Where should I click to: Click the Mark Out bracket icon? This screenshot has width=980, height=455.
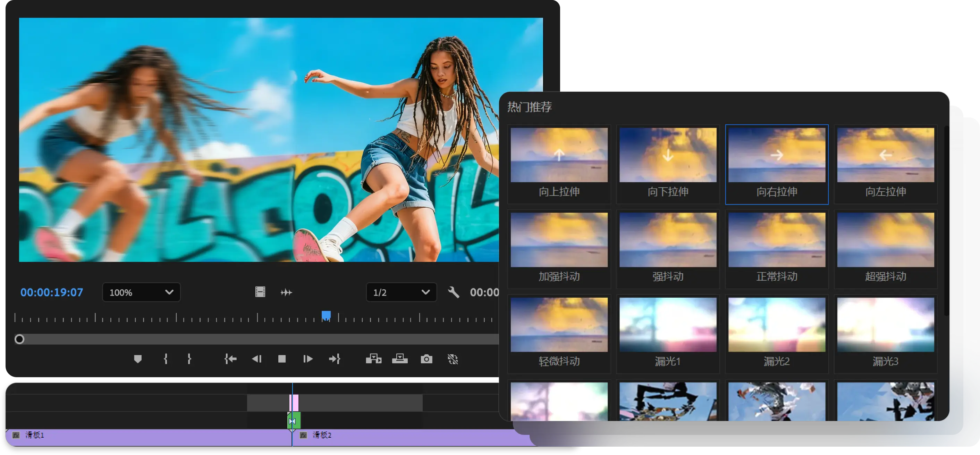[x=189, y=359]
